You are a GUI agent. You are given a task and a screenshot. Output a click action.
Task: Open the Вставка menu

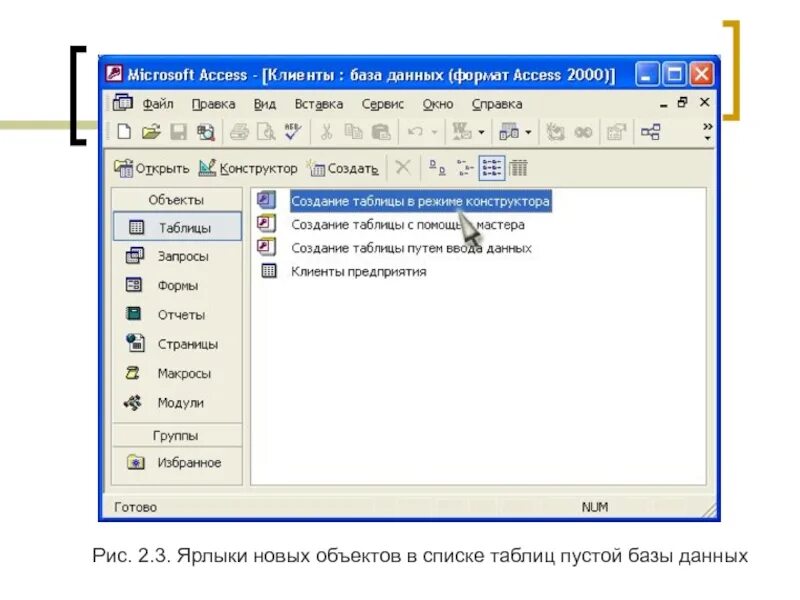point(322,103)
